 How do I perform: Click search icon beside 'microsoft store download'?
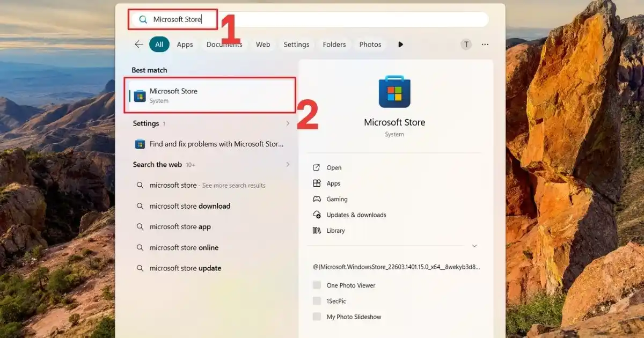(140, 206)
